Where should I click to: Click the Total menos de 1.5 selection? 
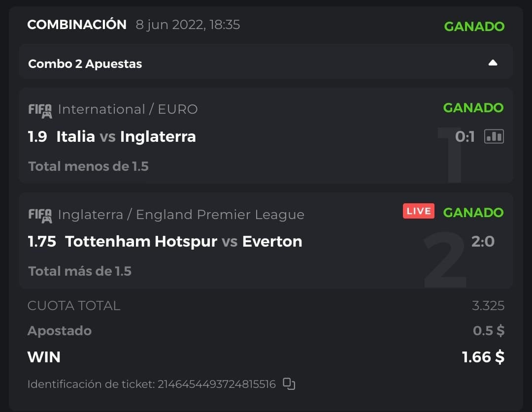coord(88,166)
